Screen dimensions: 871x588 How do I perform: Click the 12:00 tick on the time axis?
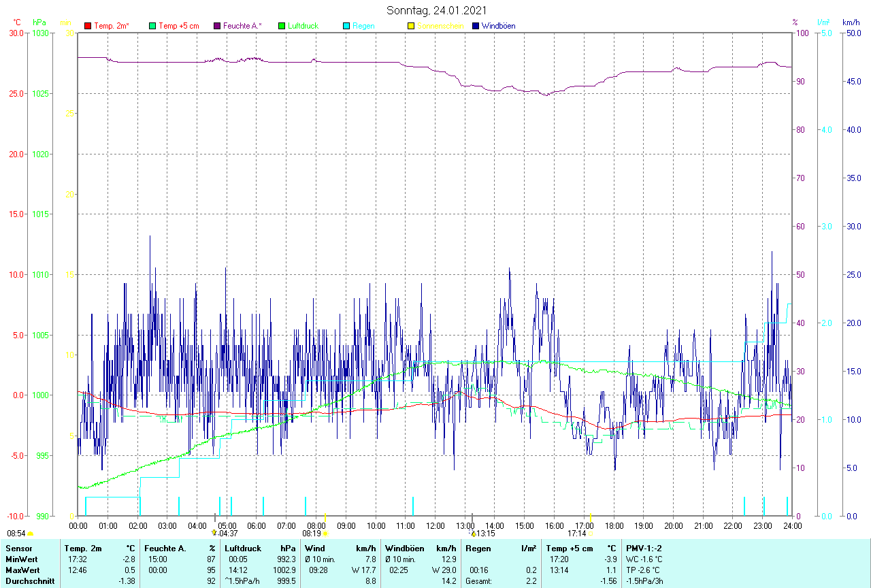pos(435,525)
